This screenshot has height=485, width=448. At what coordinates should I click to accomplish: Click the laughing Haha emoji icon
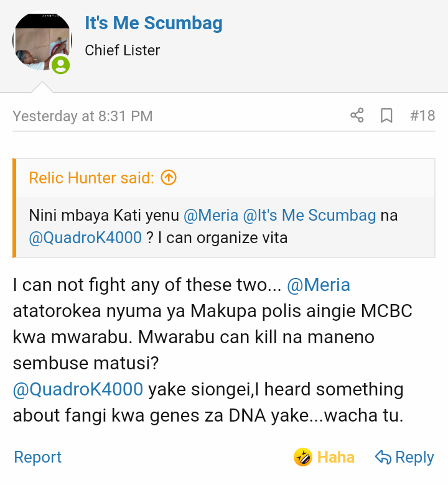pyautogui.click(x=303, y=458)
